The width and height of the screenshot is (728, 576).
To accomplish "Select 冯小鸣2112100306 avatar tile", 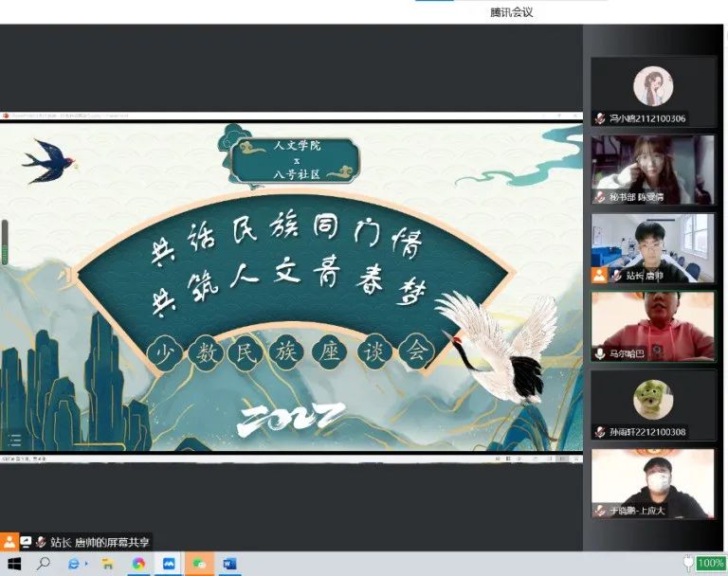I will tap(653, 86).
